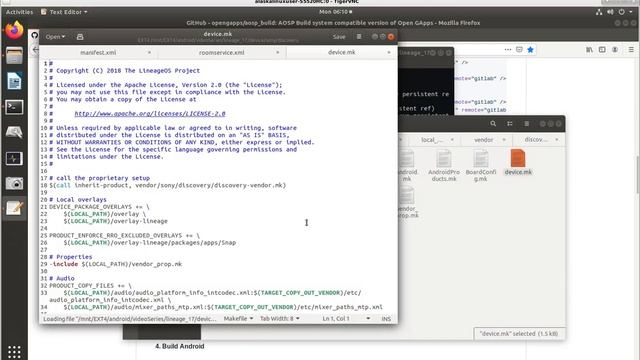Viewport: 640px width, 360px height.
Task: Click the 'PRODUCT_COPY_FILES += \' line
Action: point(90,285)
